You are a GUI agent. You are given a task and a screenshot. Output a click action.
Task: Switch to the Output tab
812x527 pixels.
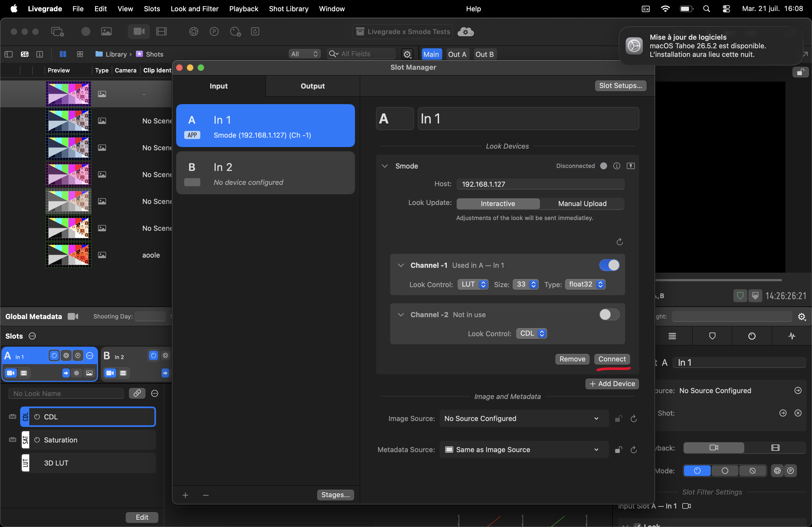[x=313, y=86]
